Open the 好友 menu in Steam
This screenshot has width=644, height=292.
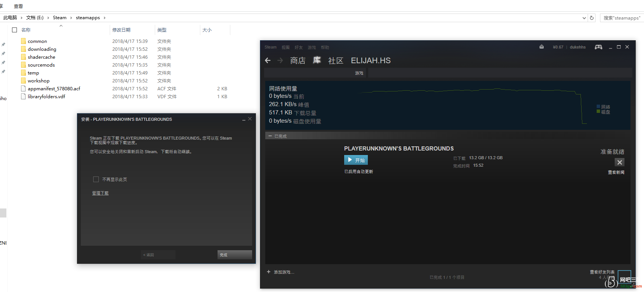pyautogui.click(x=299, y=47)
